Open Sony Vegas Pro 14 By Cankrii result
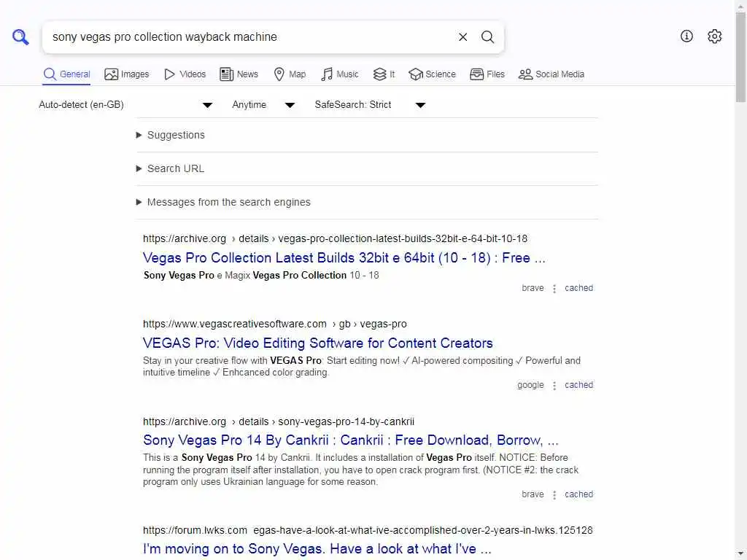This screenshot has width=747, height=560. [x=351, y=440]
